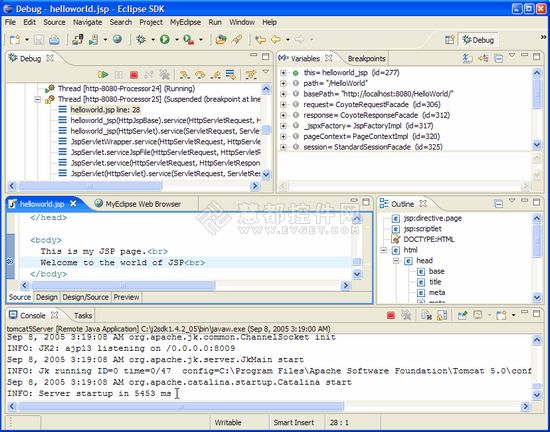Collapse the html node in Outline
This screenshot has height=432, width=550.
383,250
